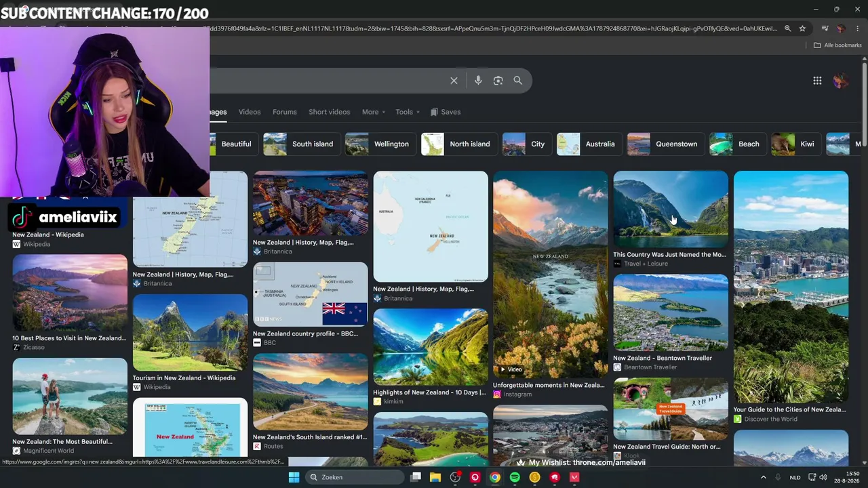Switch to the Short videos tab
Image resolution: width=868 pixels, height=488 pixels.
point(329,112)
